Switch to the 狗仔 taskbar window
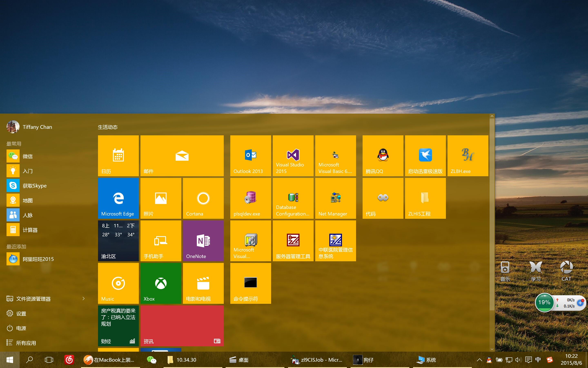 pyautogui.click(x=380, y=360)
